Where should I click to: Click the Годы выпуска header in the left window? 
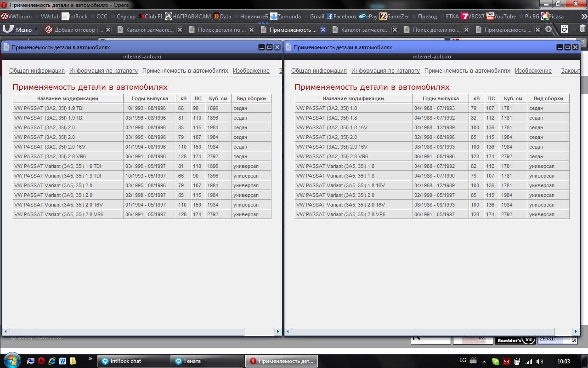[150, 98]
